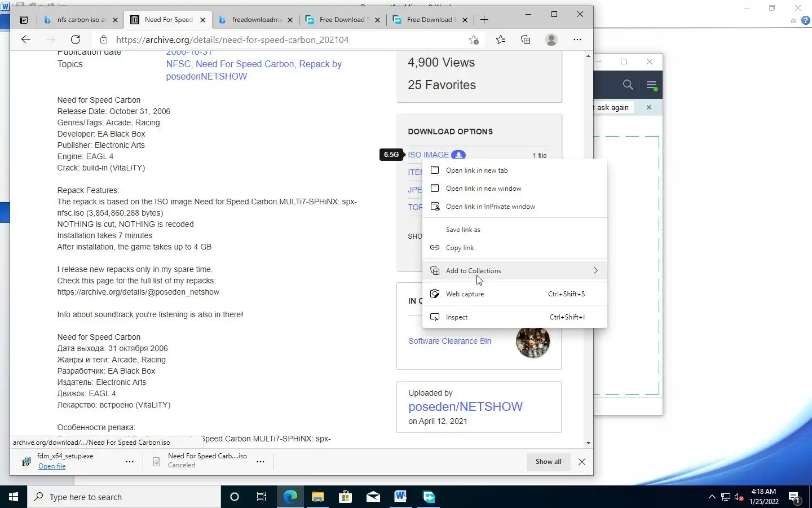This screenshot has width=812, height=508.
Task: Open Free Download Manager from taskbar
Action: point(429,497)
